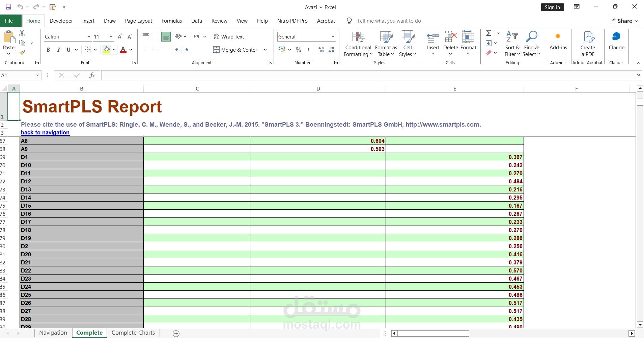Decrease font size with smaller A icon

[130, 36]
